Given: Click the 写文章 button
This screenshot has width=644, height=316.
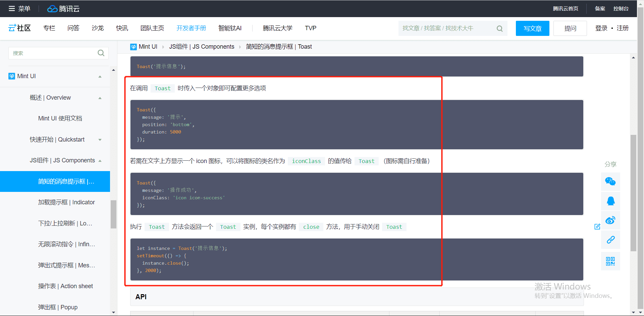Looking at the screenshot, I should [x=532, y=29].
